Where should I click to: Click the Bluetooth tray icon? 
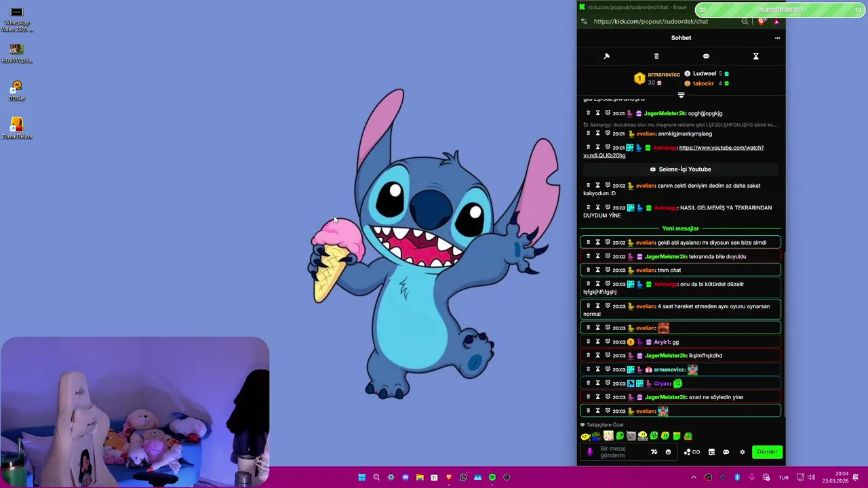pyautogui.click(x=737, y=477)
